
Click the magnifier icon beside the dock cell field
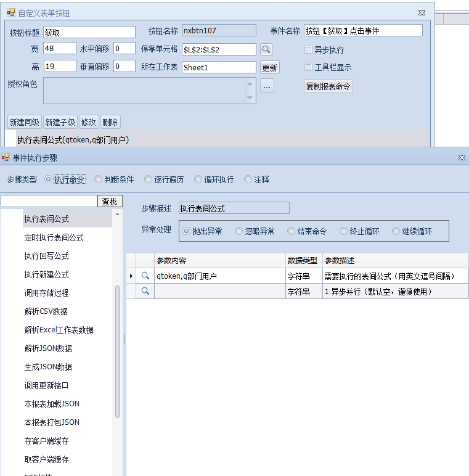(x=266, y=49)
